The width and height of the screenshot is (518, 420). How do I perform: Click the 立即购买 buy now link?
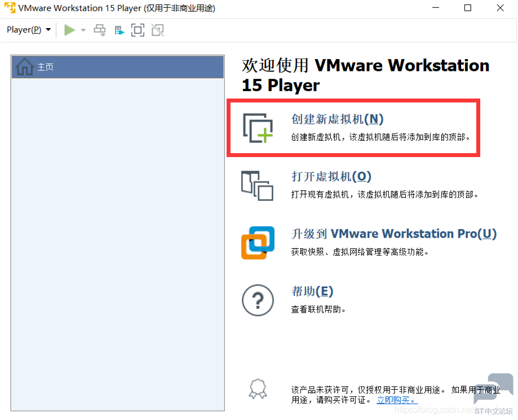click(x=397, y=400)
